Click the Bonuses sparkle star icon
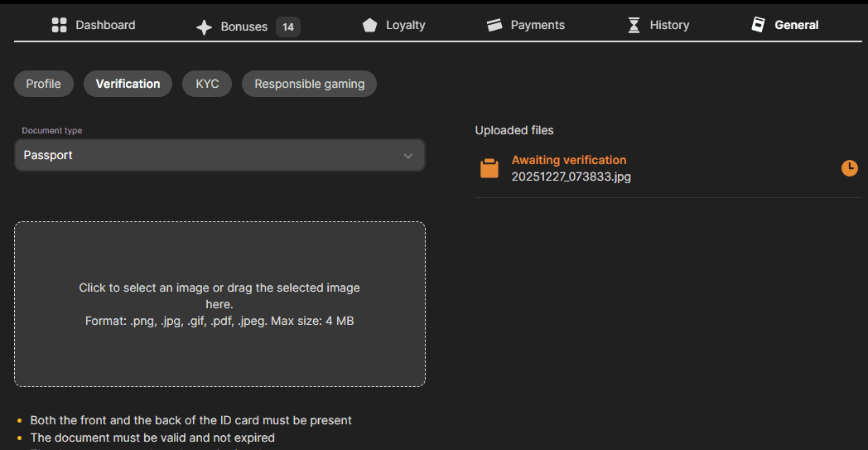The width and height of the screenshot is (868, 450). tap(204, 27)
